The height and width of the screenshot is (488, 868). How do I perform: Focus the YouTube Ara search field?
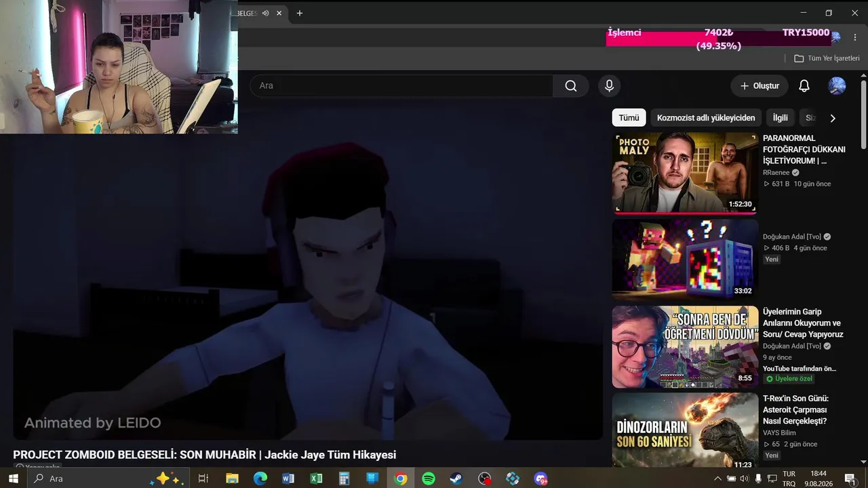point(401,86)
